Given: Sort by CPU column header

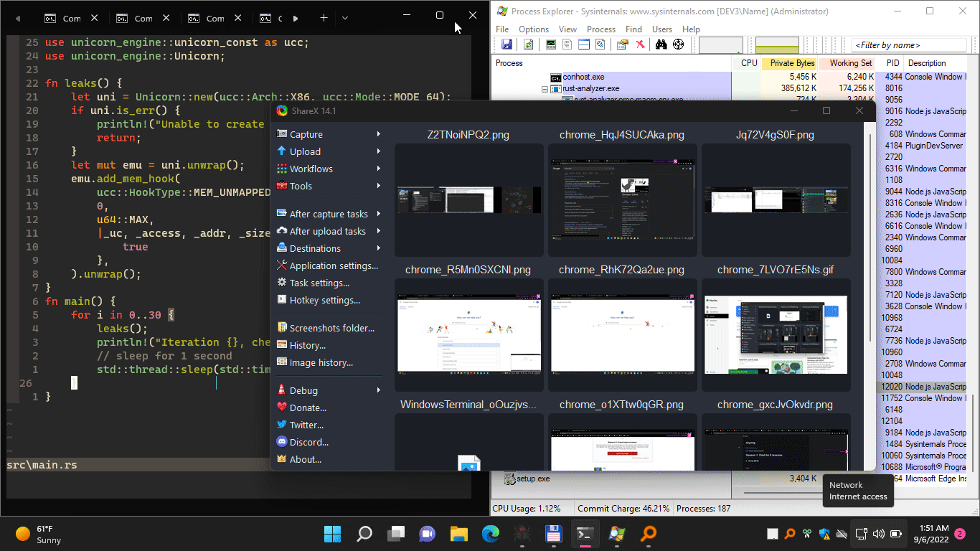Looking at the screenshot, I should point(746,63).
